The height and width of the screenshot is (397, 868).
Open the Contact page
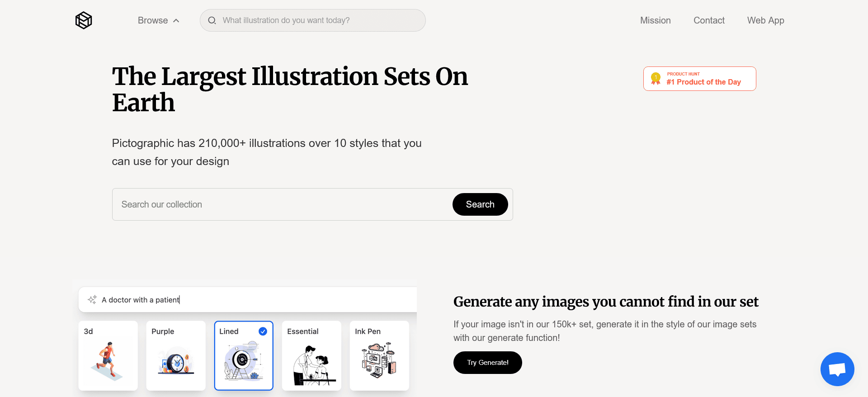pyautogui.click(x=709, y=20)
